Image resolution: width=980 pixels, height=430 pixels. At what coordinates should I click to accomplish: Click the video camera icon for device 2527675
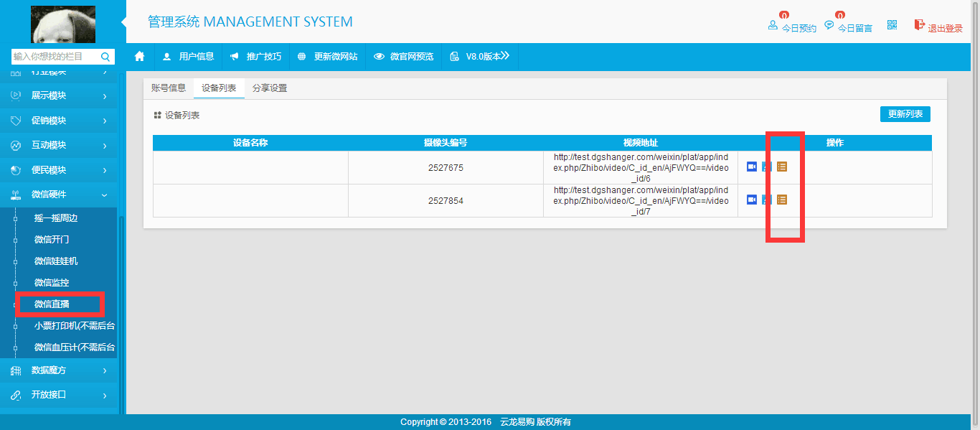tap(752, 167)
